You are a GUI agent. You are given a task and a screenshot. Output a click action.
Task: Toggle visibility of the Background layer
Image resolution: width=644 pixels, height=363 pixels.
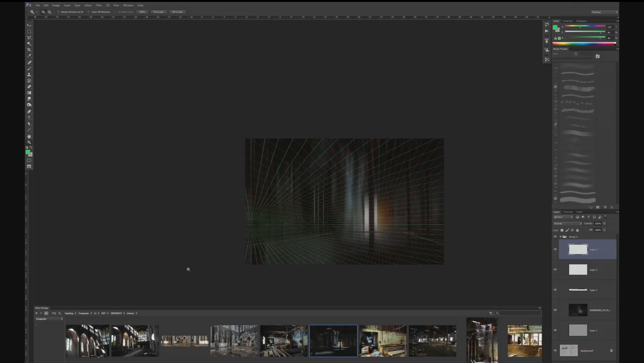click(555, 350)
